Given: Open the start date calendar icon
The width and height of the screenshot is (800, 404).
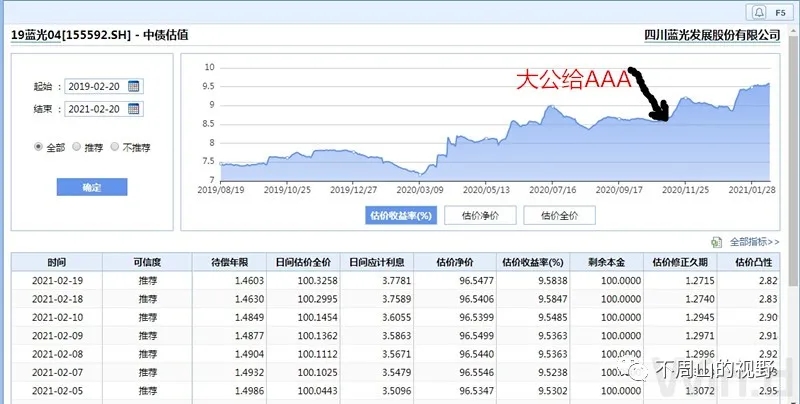Looking at the screenshot, I should pyautogui.click(x=133, y=86).
